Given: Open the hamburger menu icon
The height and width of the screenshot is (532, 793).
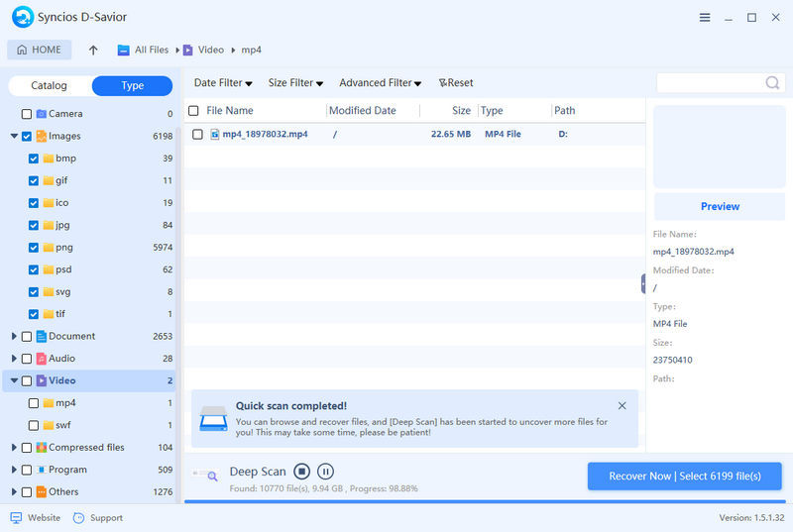Looking at the screenshot, I should (705, 18).
